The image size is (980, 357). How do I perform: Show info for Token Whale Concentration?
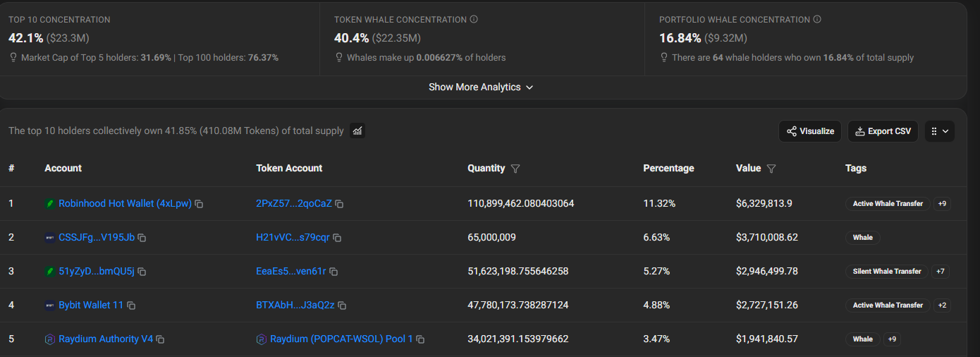click(474, 20)
